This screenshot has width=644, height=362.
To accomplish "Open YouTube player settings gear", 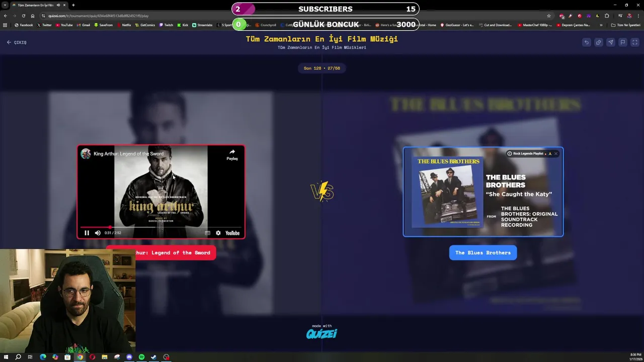I will pyautogui.click(x=218, y=233).
